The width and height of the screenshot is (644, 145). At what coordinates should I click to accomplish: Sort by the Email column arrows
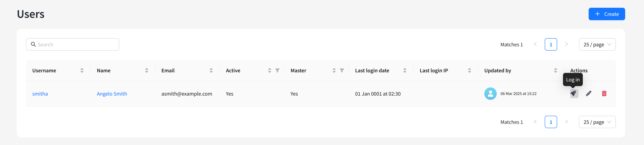[x=211, y=70]
